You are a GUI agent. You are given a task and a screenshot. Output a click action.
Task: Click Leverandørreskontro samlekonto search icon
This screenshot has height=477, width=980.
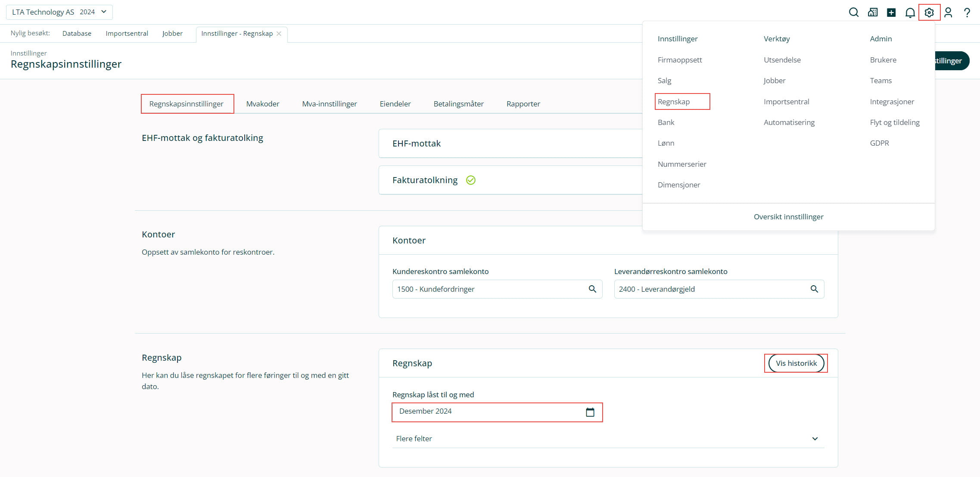(x=814, y=289)
